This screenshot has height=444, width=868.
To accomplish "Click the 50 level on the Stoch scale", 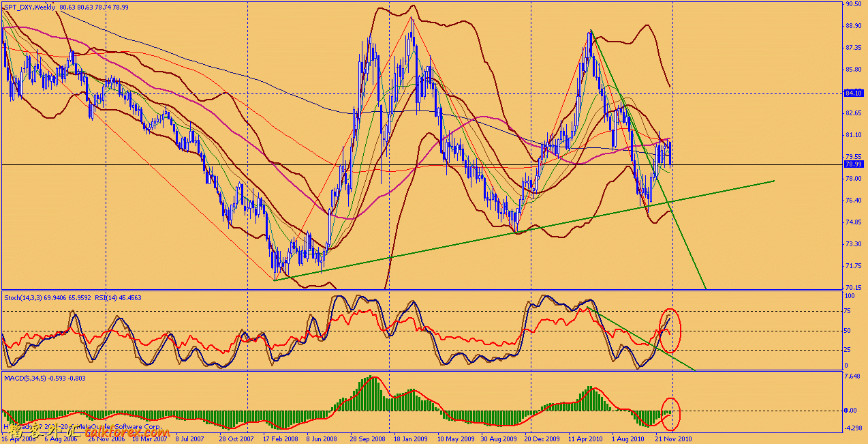I will pos(848,331).
